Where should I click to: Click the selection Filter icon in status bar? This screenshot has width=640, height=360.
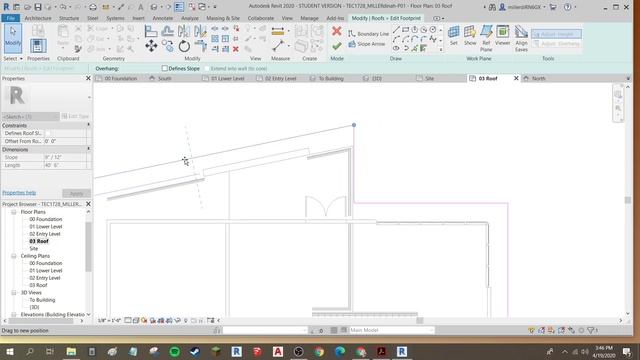(591, 330)
